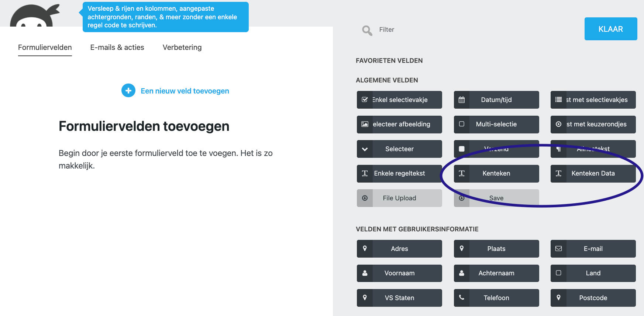Add the Enkele regeltekst field
644x316 pixels.
click(399, 173)
